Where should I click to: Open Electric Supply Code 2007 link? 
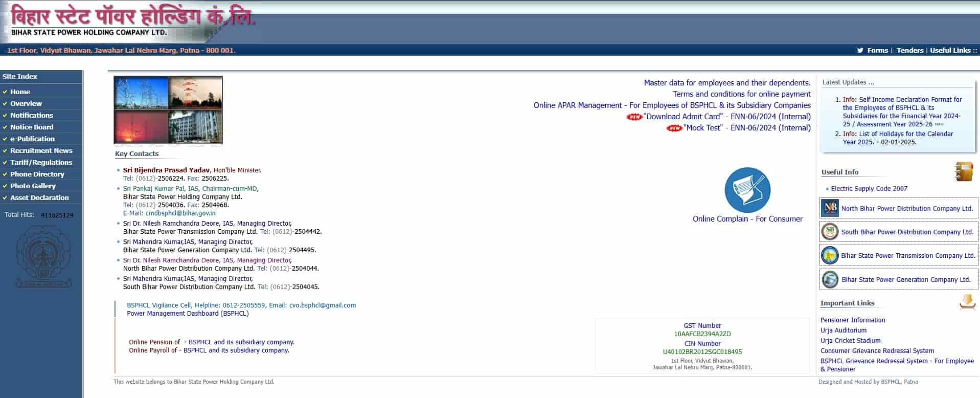(x=869, y=189)
